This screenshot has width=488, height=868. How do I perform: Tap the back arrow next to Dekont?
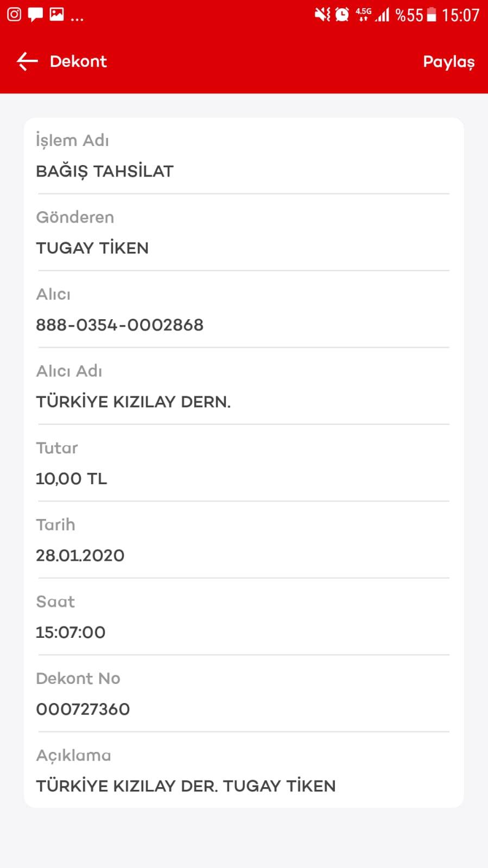(x=27, y=61)
